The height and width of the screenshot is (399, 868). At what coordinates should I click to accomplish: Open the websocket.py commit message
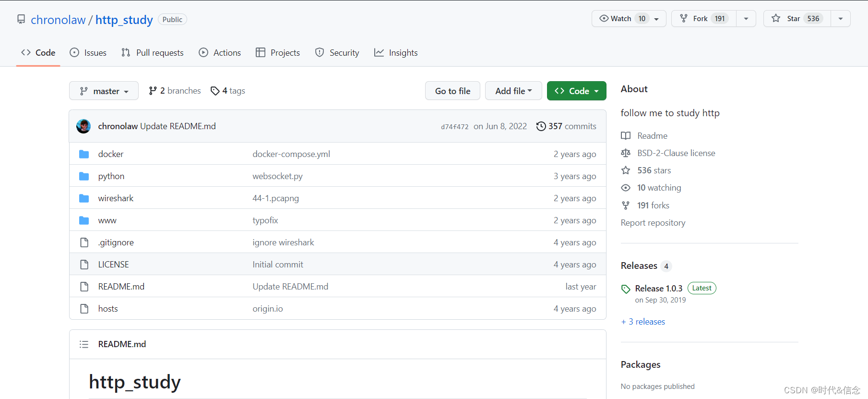pyautogui.click(x=278, y=176)
